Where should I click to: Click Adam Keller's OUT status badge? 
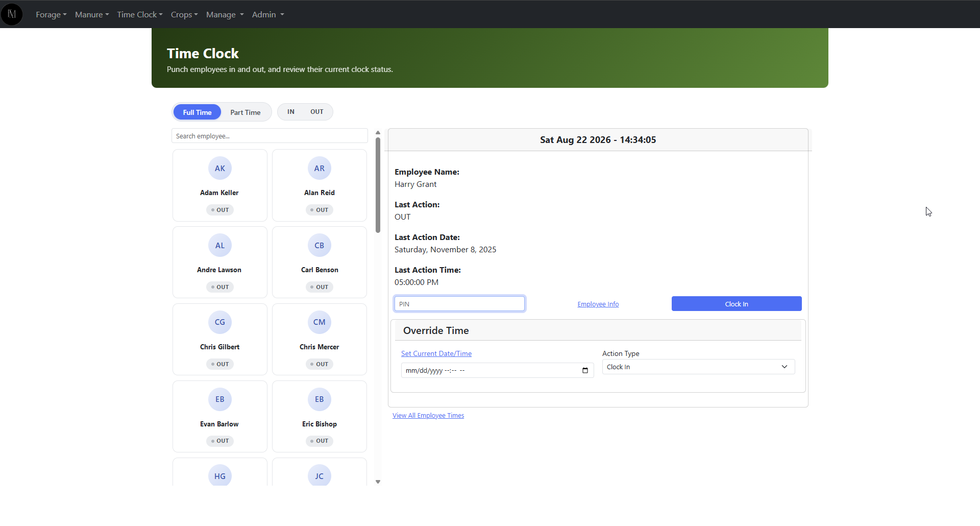tap(220, 210)
